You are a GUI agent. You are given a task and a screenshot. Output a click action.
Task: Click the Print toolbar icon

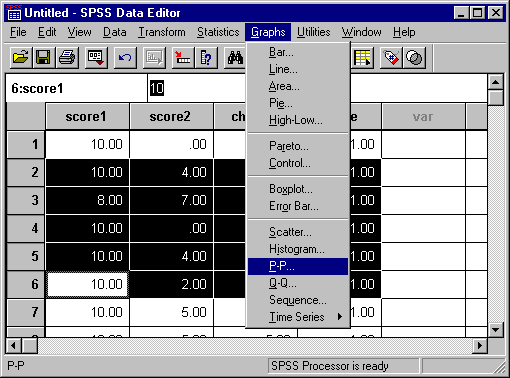tap(67, 58)
